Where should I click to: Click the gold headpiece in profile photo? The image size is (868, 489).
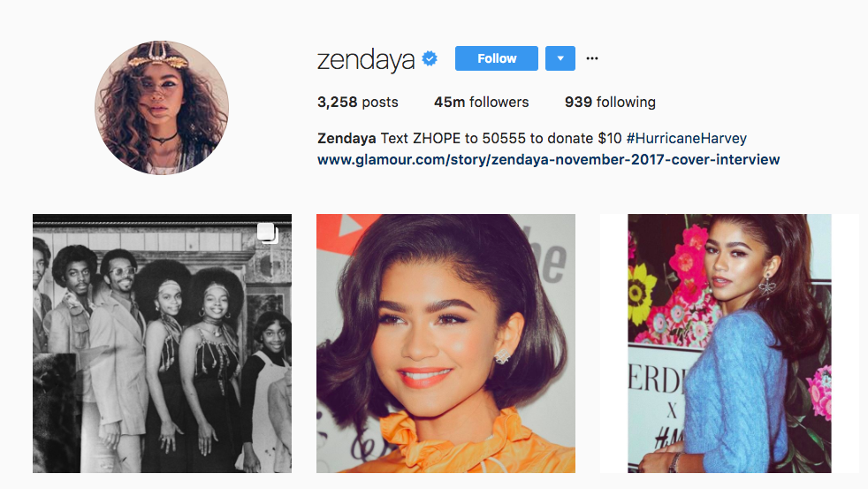pyautogui.click(x=157, y=56)
